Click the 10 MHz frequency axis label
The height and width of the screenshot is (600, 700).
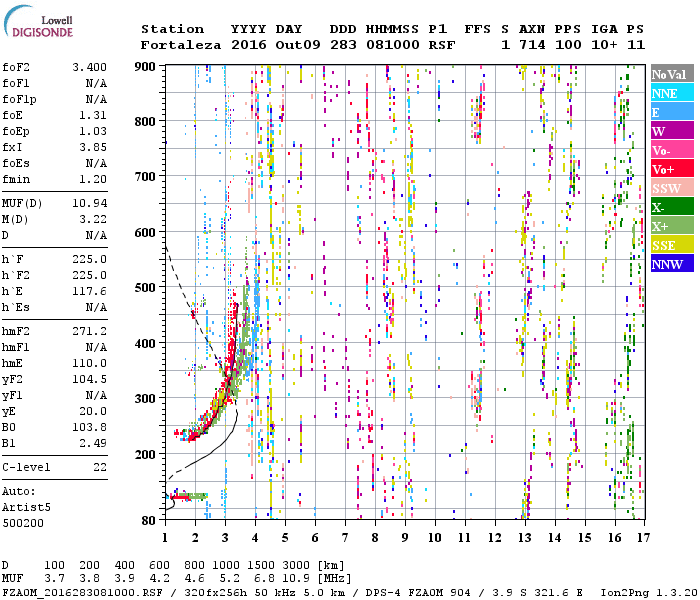[x=435, y=538]
